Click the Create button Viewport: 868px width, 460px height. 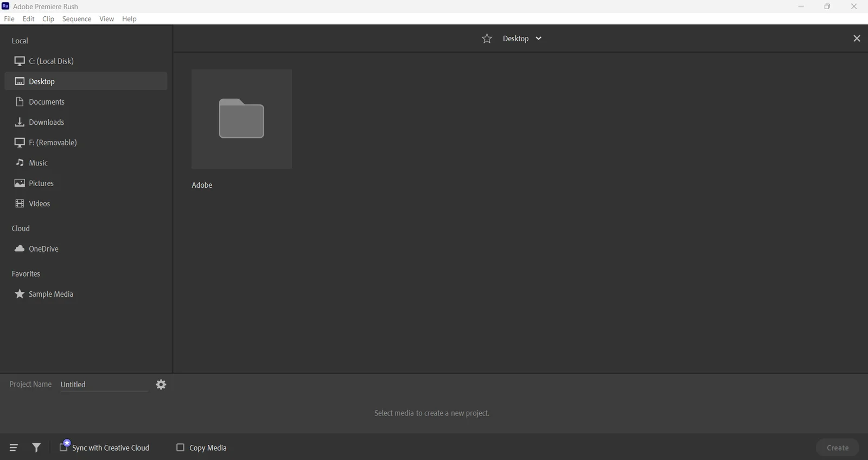tap(838, 448)
